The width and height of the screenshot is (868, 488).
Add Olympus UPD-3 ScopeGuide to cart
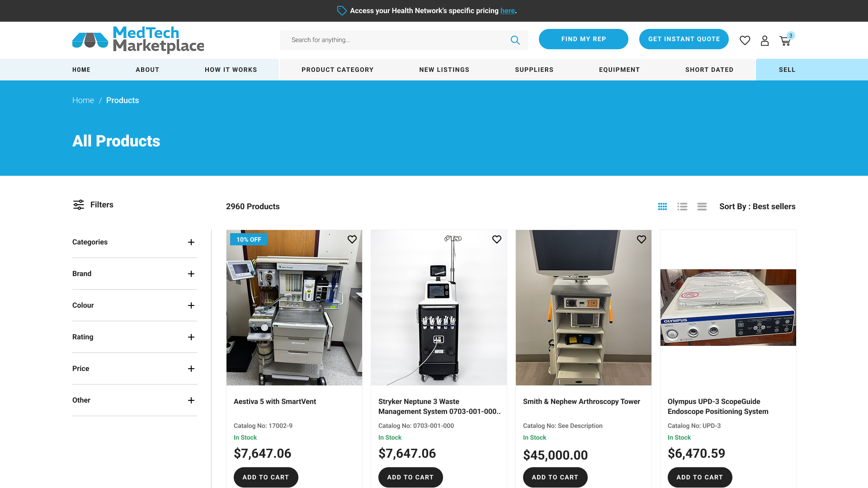699,477
